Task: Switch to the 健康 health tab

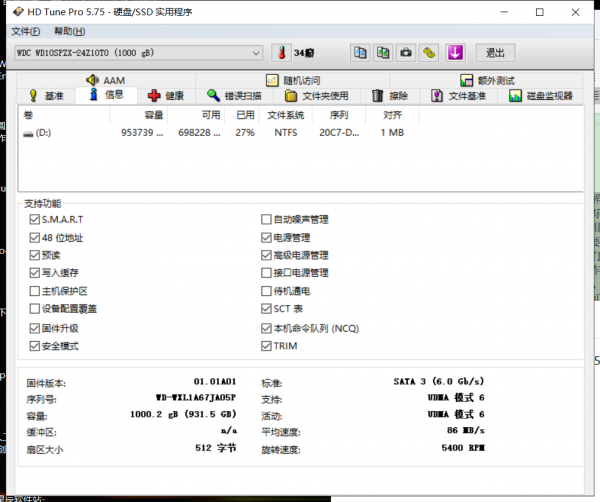Action: [x=166, y=96]
